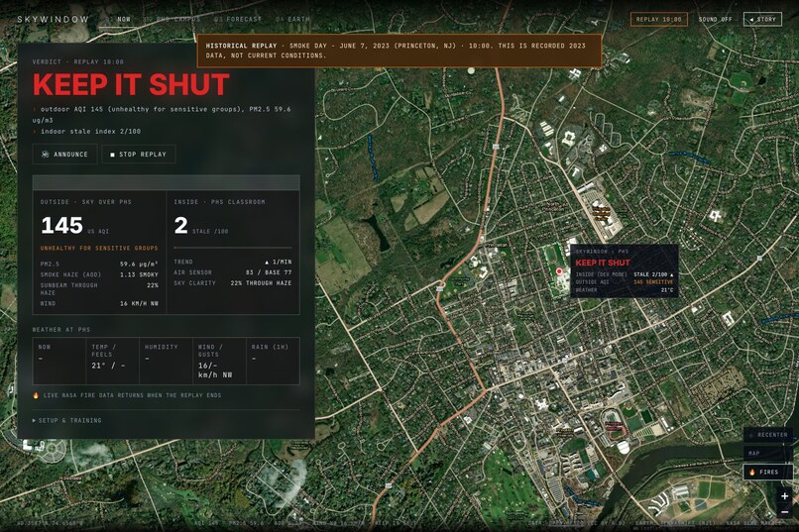Click the REPLAY 10:00 button
Viewport: 799px width, 532px height.
pyautogui.click(x=659, y=20)
